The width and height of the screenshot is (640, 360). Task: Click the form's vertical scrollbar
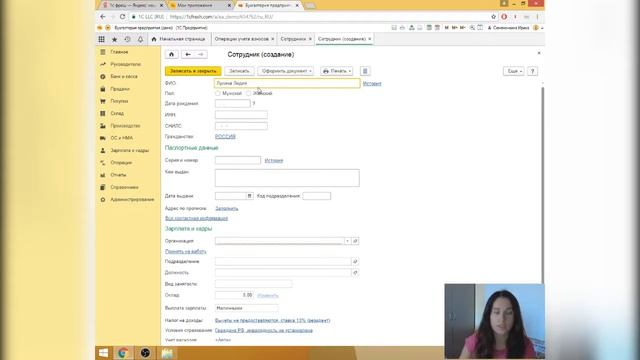(542, 184)
